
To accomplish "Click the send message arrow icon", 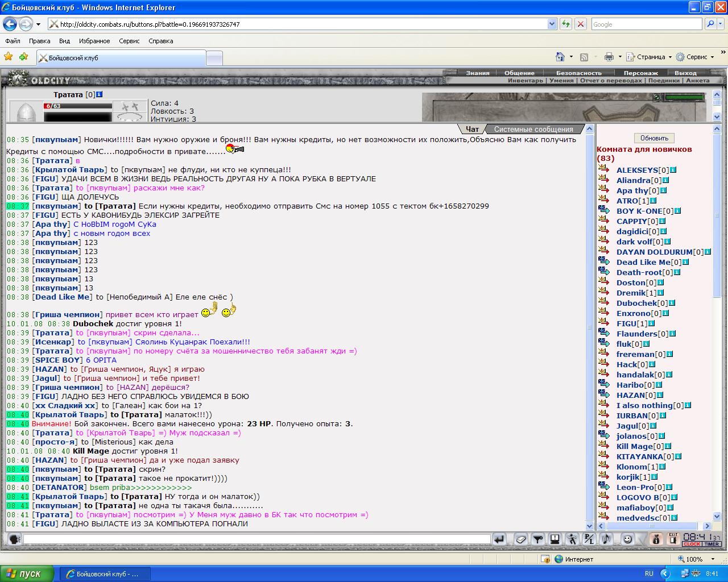I will click(499, 539).
